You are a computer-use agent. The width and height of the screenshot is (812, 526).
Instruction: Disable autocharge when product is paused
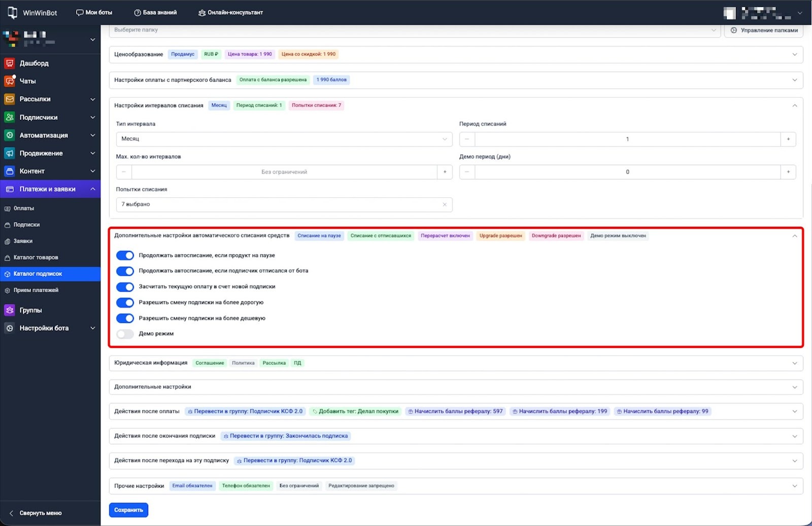coord(125,256)
